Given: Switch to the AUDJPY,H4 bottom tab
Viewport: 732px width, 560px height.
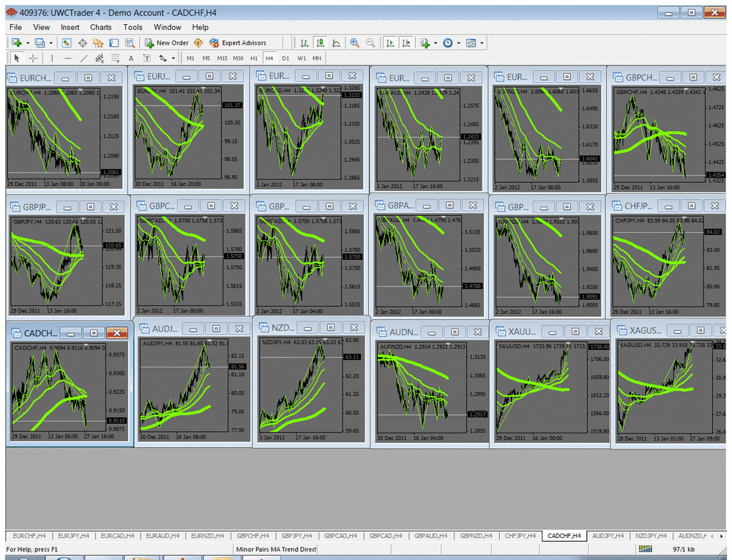Looking at the screenshot, I should pyautogui.click(x=608, y=536).
